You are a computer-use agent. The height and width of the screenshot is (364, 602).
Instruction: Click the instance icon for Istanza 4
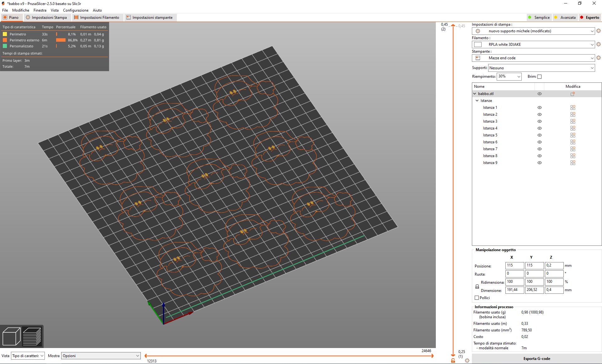click(x=573, y=128)
